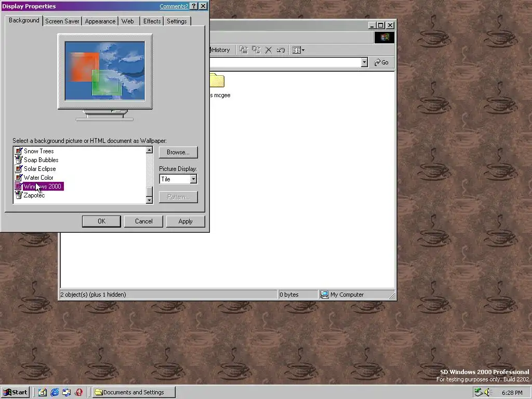Select the Zapotec wallpaper
This screenshot has height=399, width=532.
click(x=34, y=195)
